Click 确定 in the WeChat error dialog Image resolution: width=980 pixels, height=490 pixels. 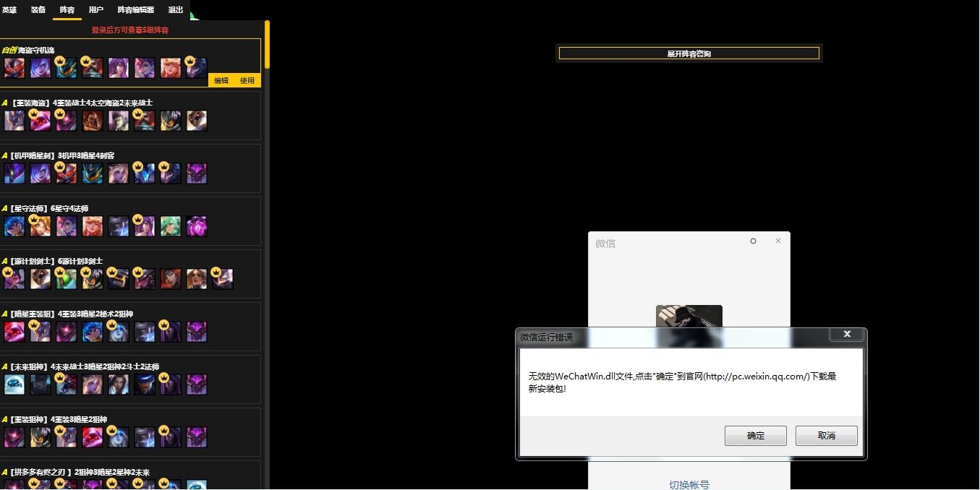click(x=756, y=436)
